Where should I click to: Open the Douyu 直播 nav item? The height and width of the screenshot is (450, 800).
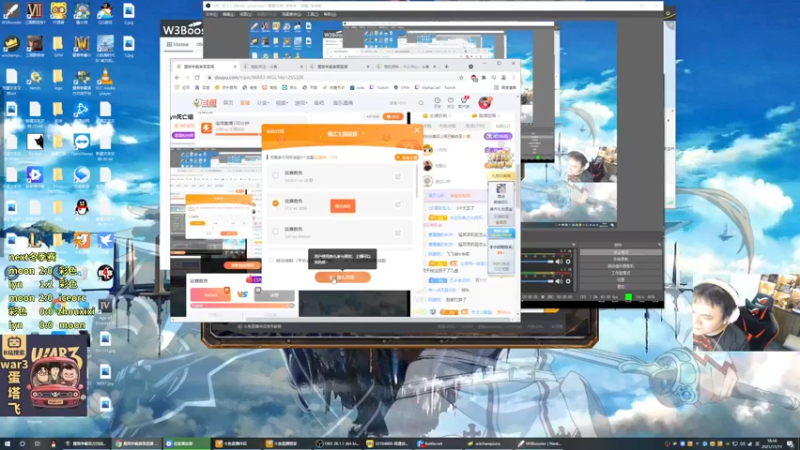click(245, 103)
